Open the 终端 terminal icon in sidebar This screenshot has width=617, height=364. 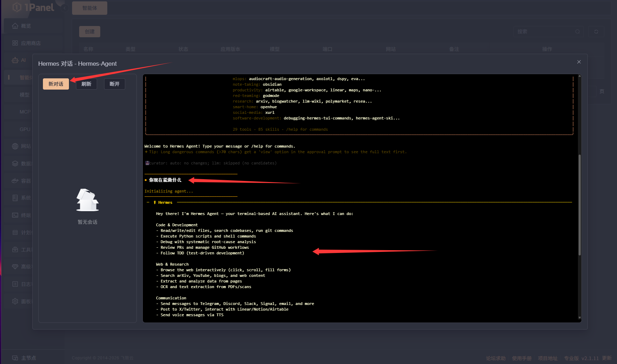click(15, 215)
